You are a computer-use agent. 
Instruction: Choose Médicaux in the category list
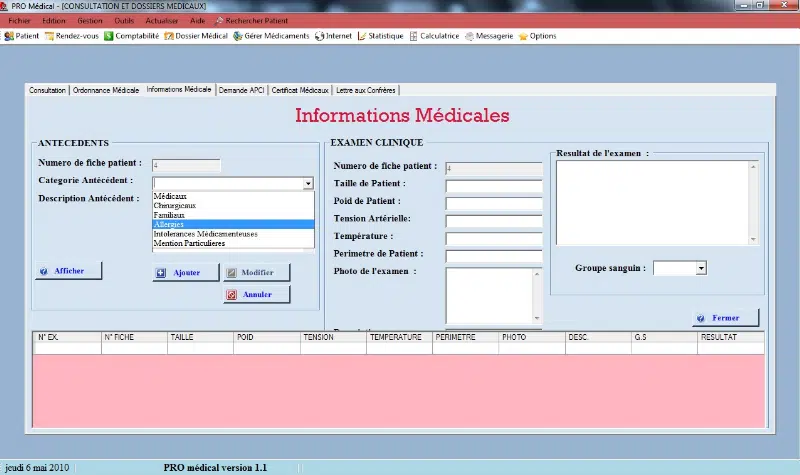pyautogui.click(x=233, y=196)
